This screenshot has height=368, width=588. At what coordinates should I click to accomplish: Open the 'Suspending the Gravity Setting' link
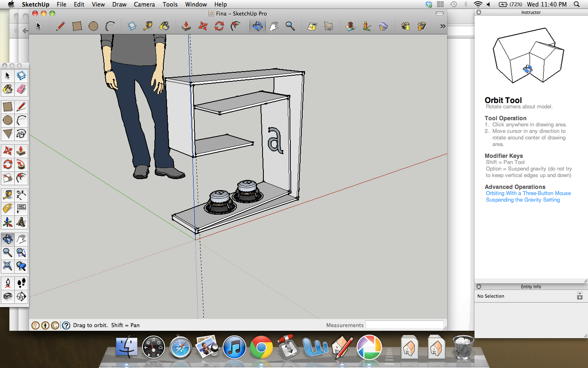[523, 200]
